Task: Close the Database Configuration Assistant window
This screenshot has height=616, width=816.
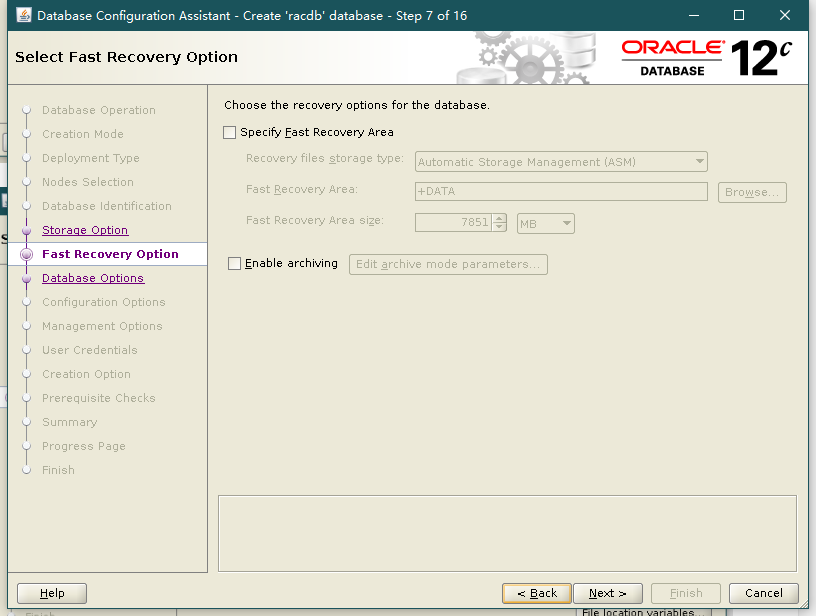Action: tap(785, 16)
